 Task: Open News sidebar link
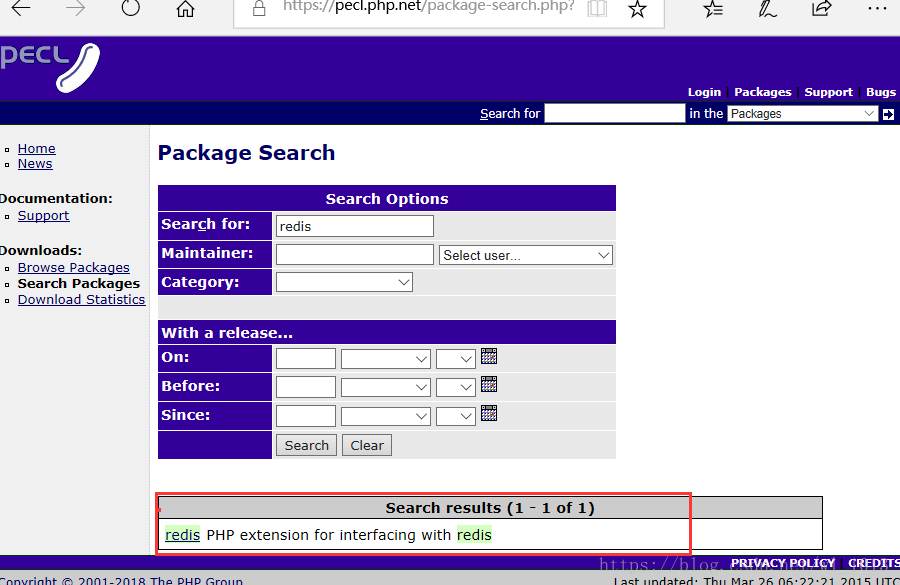coord(35,164)
